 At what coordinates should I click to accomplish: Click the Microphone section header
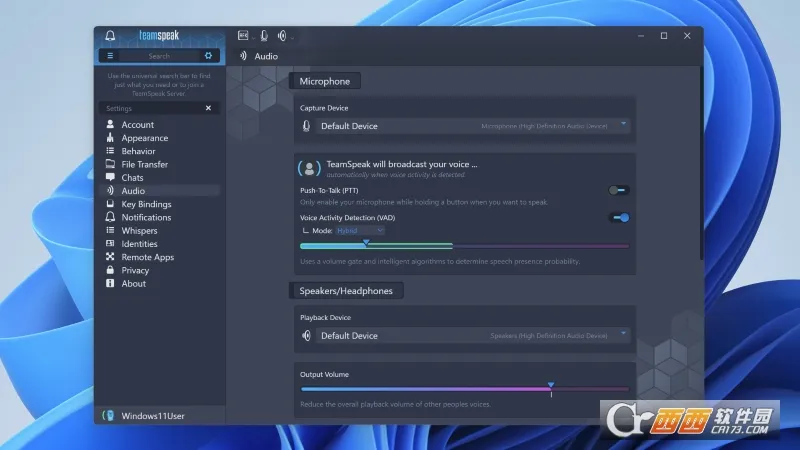[x=324, y=81]
